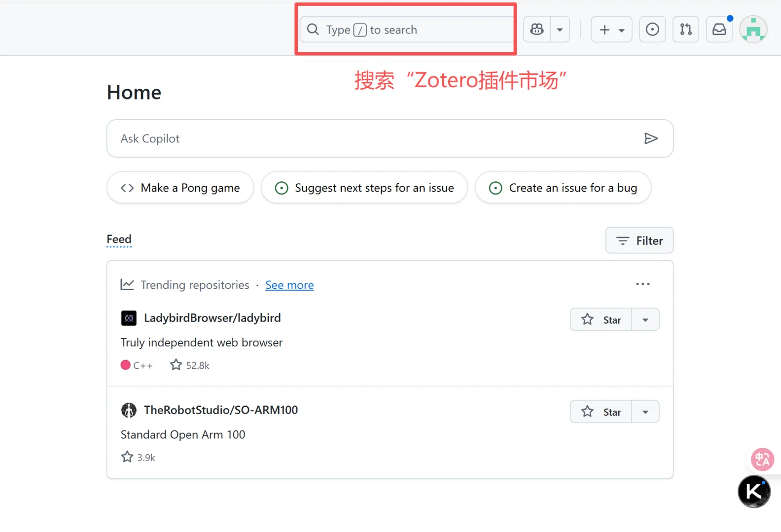This screenshot has width=781, height=532.
Task: Follow the 'See more' trending link
Action: click(289, 285)
